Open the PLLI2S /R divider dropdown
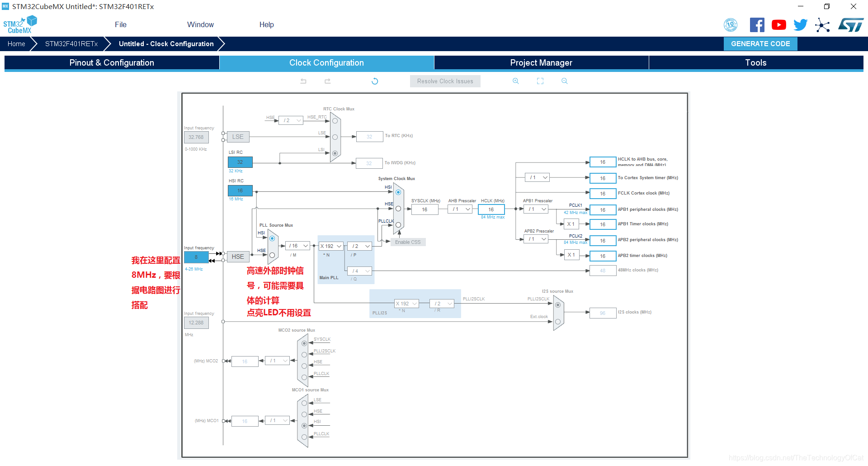 [x=442, y=304]
